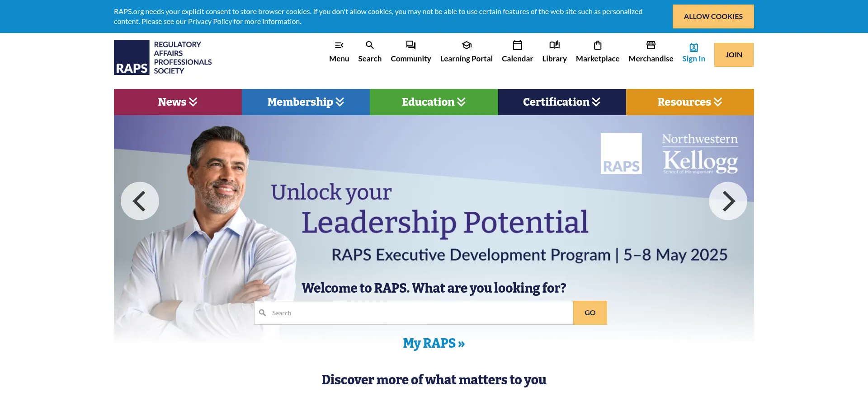Expand the News dropdown menu
Screen dimensions: 868x401
[178, 102]
